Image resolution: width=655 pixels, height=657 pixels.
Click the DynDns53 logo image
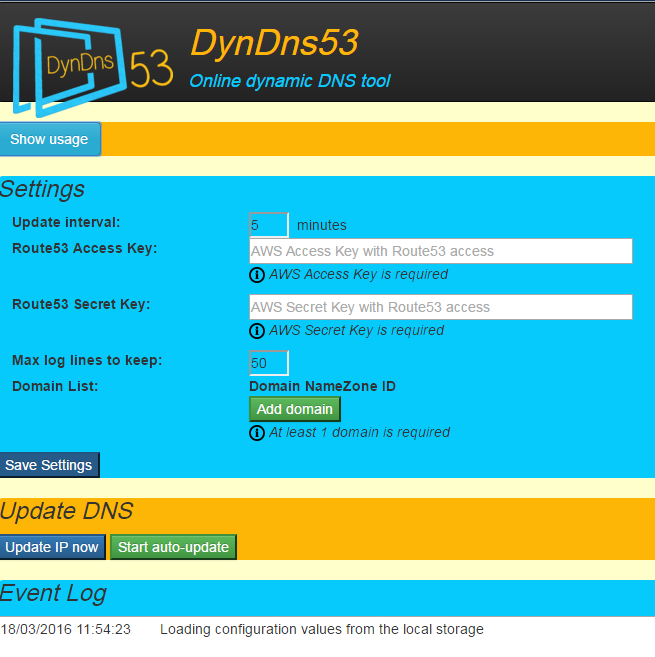(x=92, y=67)
